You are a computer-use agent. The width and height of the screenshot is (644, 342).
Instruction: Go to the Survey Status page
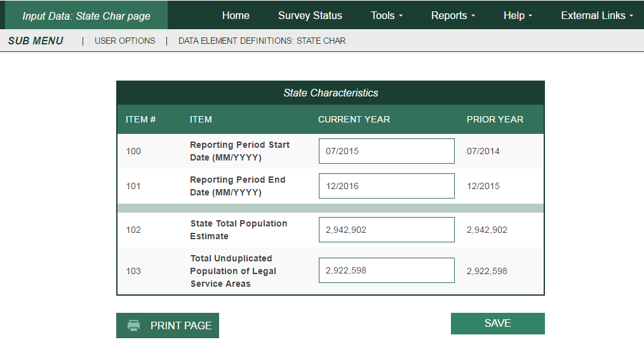click(310, 15)
